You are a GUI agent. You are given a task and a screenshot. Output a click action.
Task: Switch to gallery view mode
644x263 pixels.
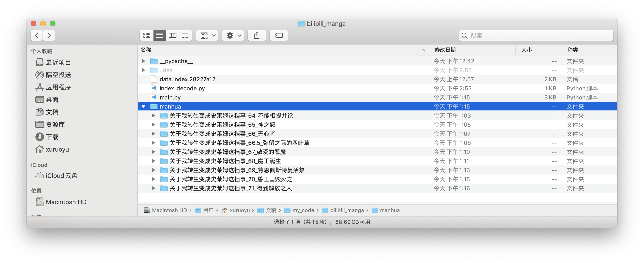185,35
